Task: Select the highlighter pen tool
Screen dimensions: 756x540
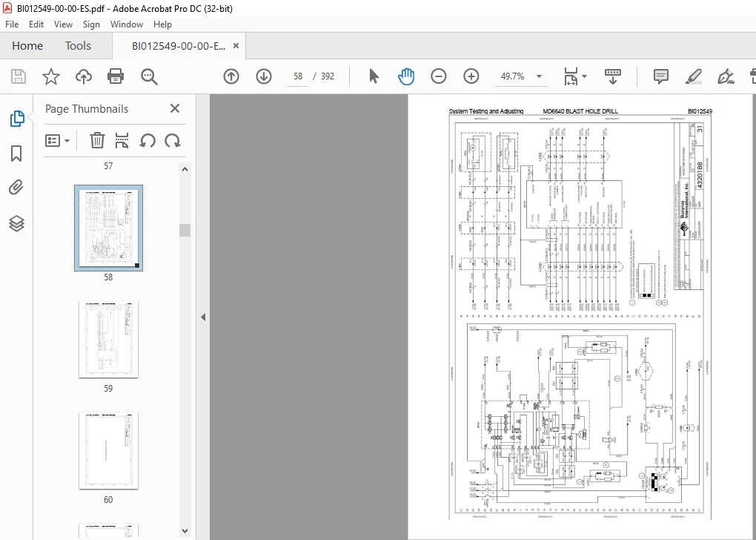Action: tap(693, 76)
